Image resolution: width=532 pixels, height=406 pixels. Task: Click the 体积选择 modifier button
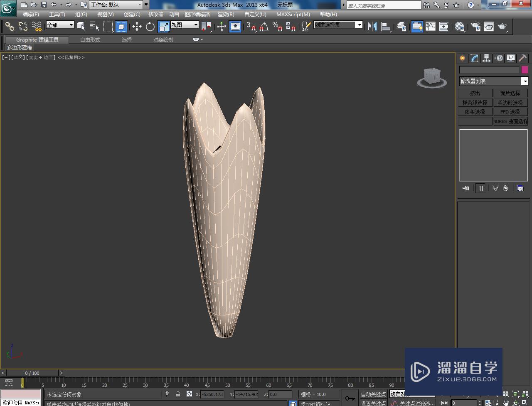click(x=475, y=112)
